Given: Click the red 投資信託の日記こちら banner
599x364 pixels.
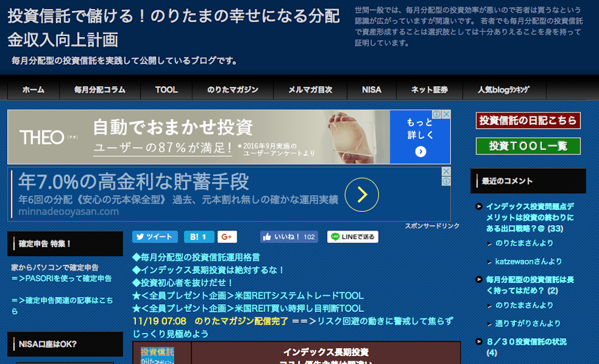Looking at the screenshot, I should tap(528, 120).
